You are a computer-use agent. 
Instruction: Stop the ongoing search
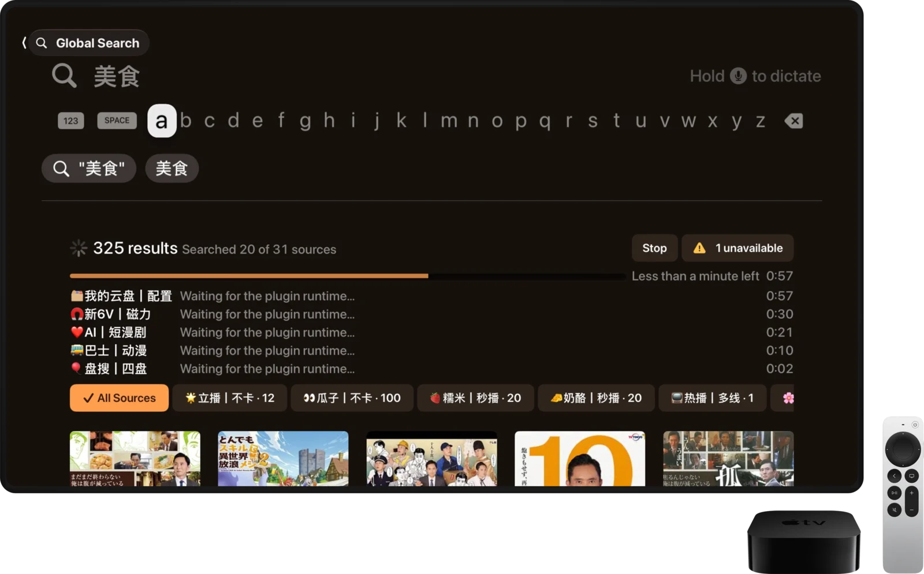coord(654,248)
